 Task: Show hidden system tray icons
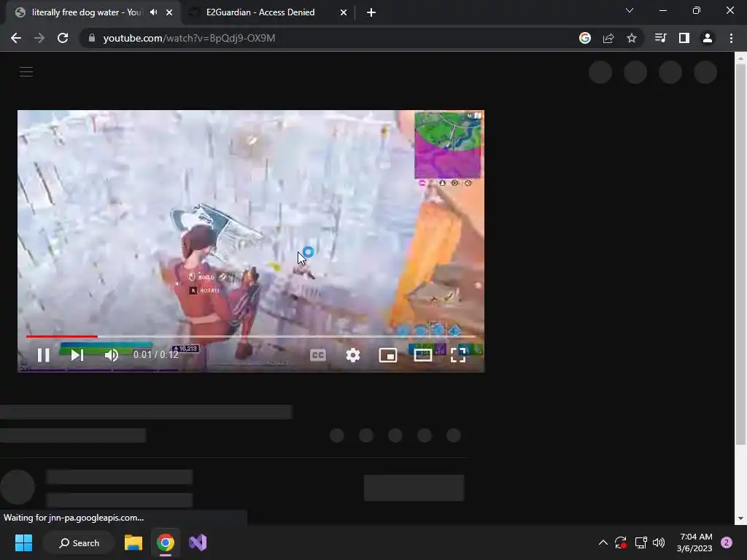coord(603,542)
